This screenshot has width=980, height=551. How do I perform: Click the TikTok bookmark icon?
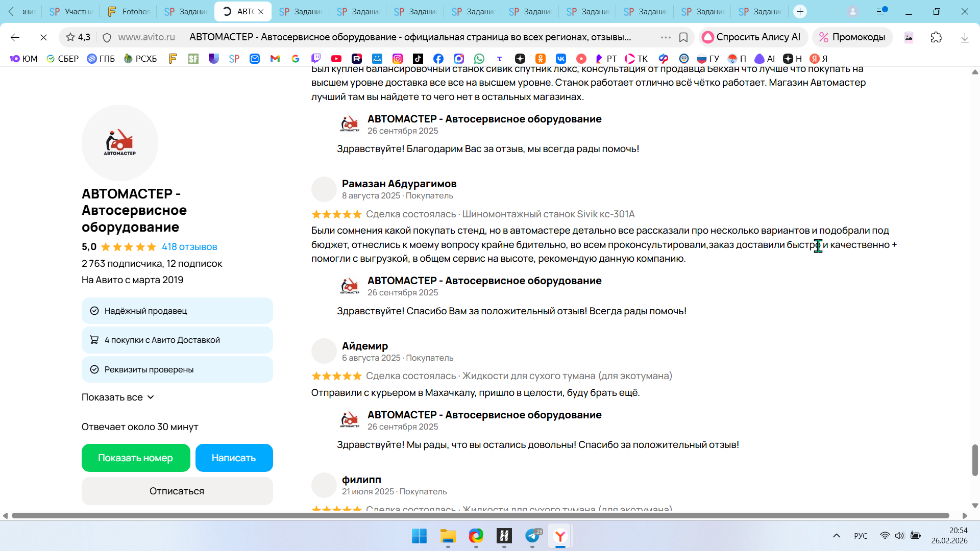coord(418,59)
